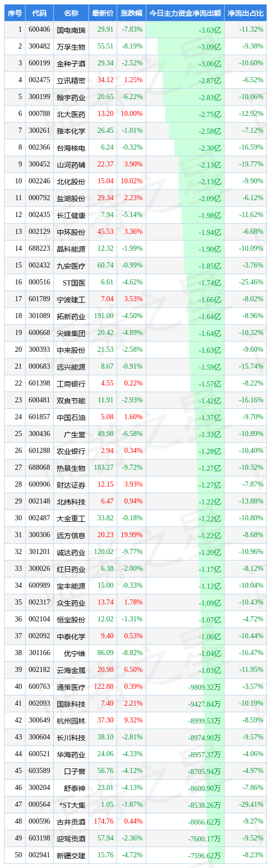Click the 序号 column header
This screenshot has width=267, height=868.
[x=15, y=13]
